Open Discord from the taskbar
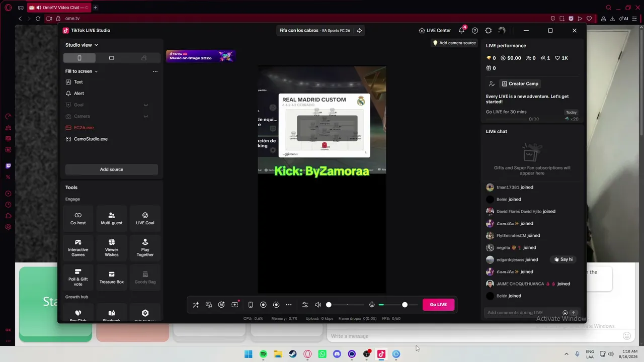This screenshot has height=362, width=644. 337,354
